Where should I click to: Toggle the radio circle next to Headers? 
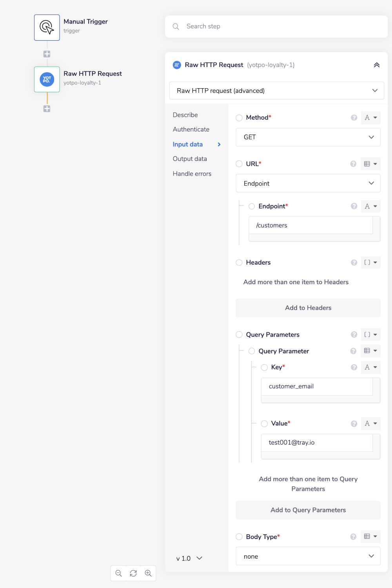click(x=239, y=263)
